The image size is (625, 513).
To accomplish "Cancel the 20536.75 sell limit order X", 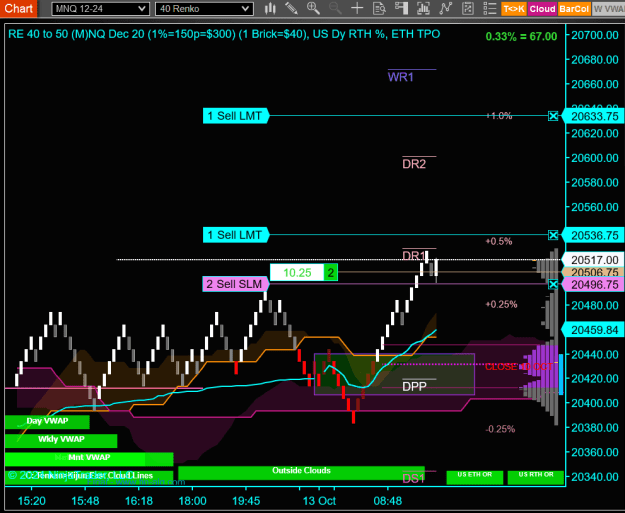I will click(553, 235).
